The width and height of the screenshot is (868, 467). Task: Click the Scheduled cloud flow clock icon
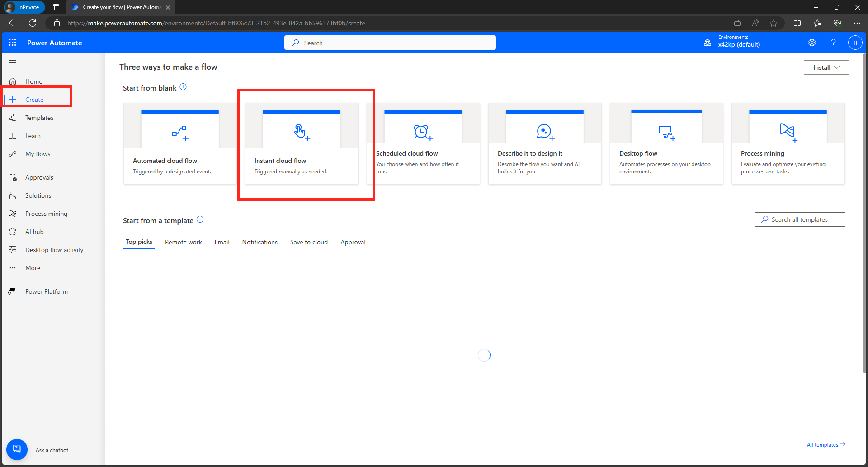pyautogui.click(x=423, y=132)
